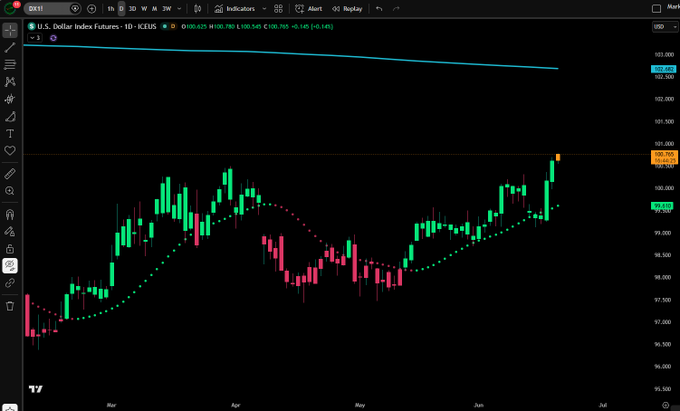Open the candlestick chart type selector
The width and height of the screenshot is (680, 411).
click(197, 9)
